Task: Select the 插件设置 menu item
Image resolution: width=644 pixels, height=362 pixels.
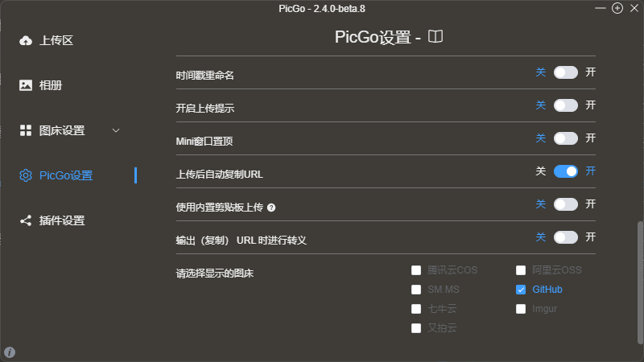Action: (x=62, y=220)
